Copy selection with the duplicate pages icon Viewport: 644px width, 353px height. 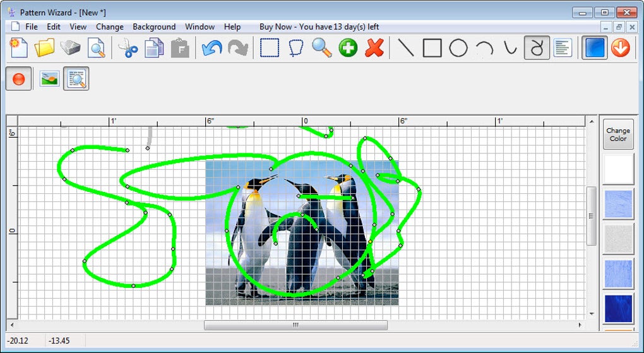[x=154, y=47]
